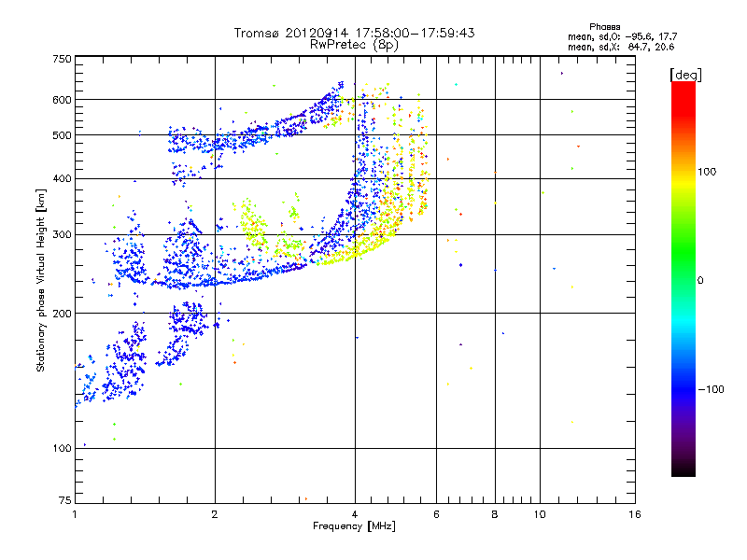Click the colorbar tick label "0"
The image size is (747, 560).
[700, 281]
